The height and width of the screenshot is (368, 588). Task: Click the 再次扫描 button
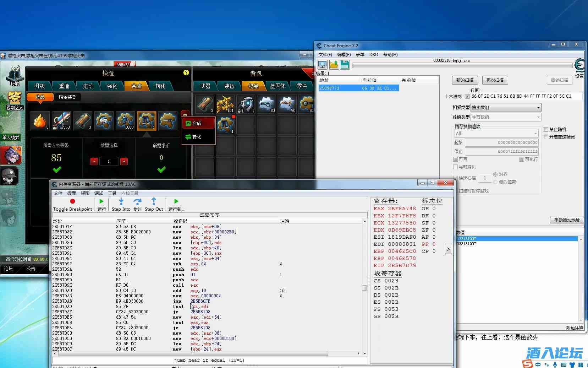tap(495, 80)
